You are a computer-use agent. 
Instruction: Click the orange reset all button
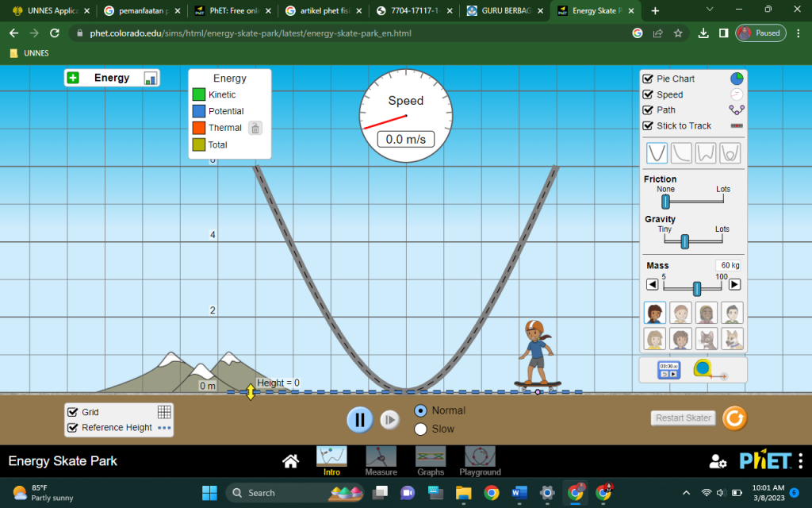734,418
